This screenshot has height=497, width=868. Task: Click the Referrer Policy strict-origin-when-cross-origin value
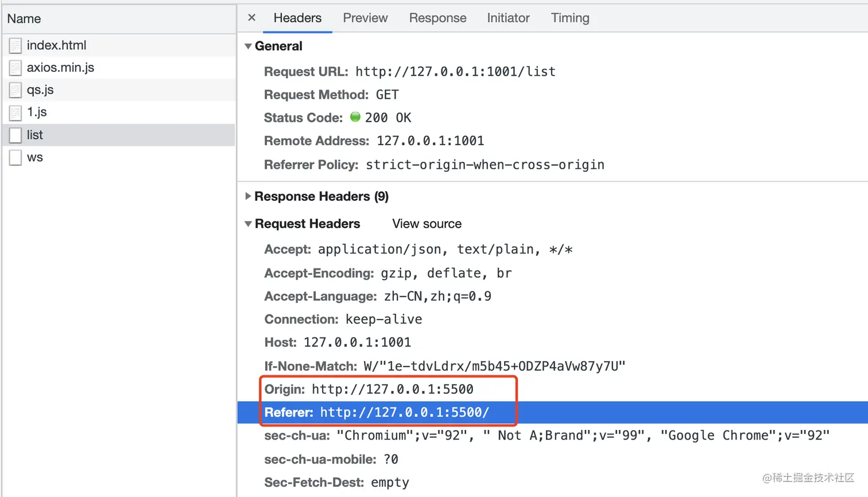point(485,165)
